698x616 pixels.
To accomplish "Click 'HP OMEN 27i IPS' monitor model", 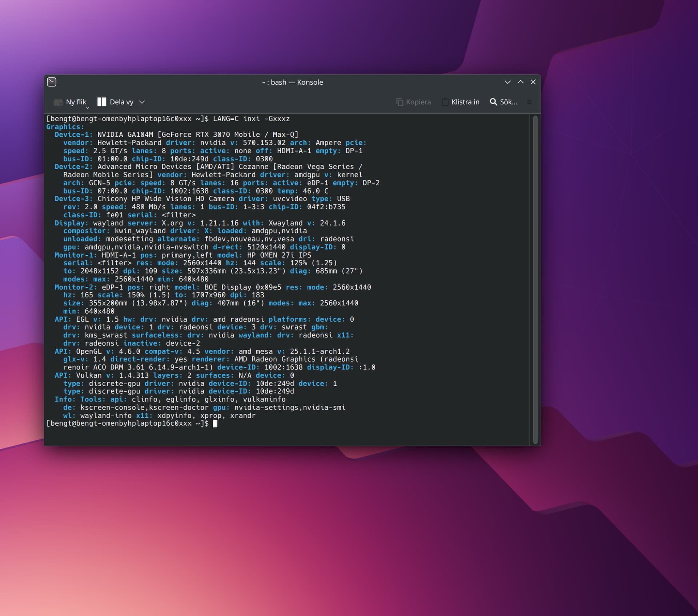I will point(279,255).
